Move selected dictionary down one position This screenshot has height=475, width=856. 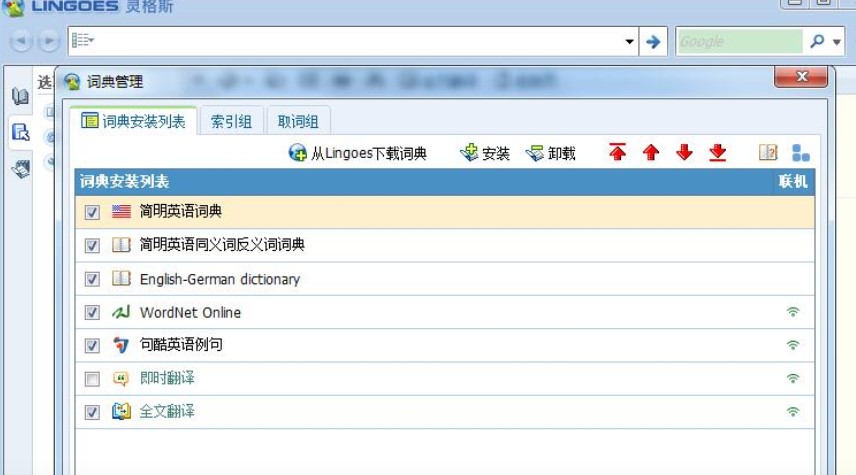(x=684, y=152)
